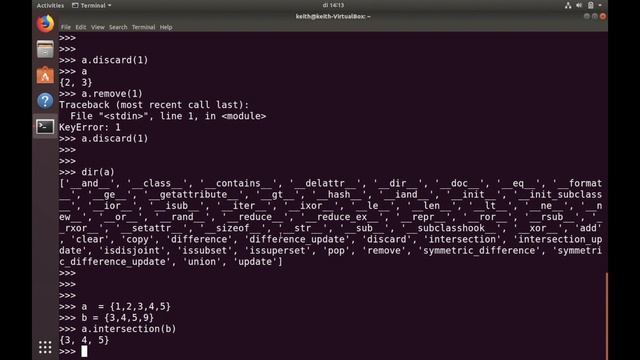Viewport: 640px width, 360px height.
Task: Open Firefox from the dock
Action: 45,23
